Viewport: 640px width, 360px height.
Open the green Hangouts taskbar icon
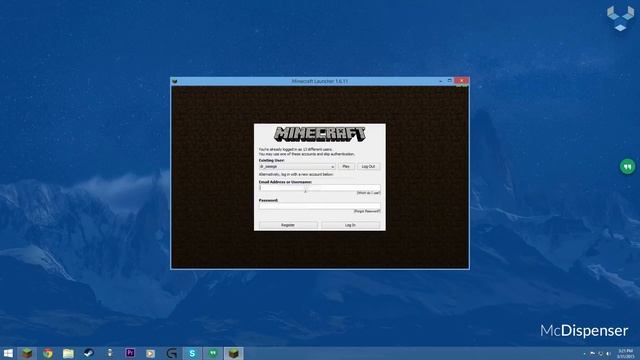point(213,353)
